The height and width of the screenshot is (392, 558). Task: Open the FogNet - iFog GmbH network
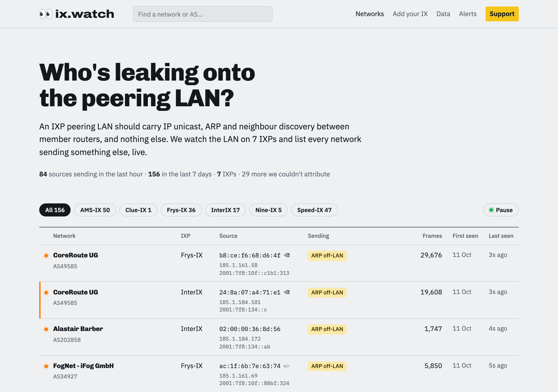pos(83,366)
